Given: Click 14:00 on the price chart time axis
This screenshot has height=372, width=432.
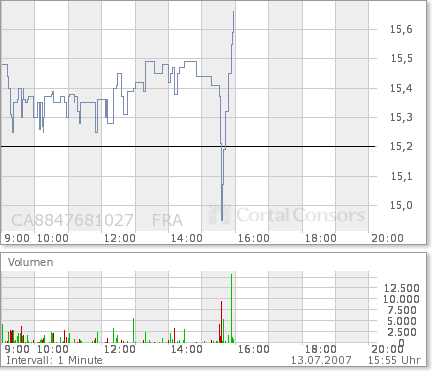Looking at the screenshot, I should point(187,238).
